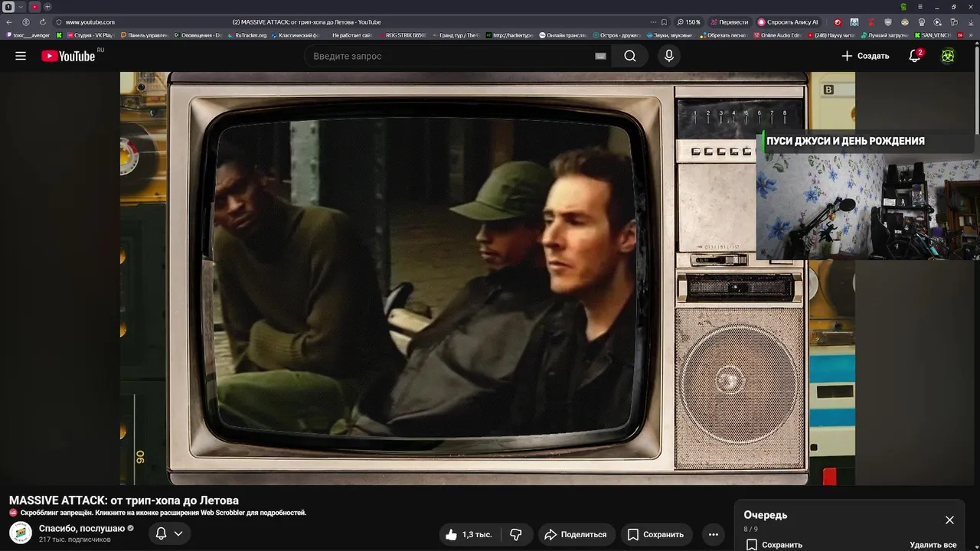Dislike the video with thumbs down

(516, 534)
